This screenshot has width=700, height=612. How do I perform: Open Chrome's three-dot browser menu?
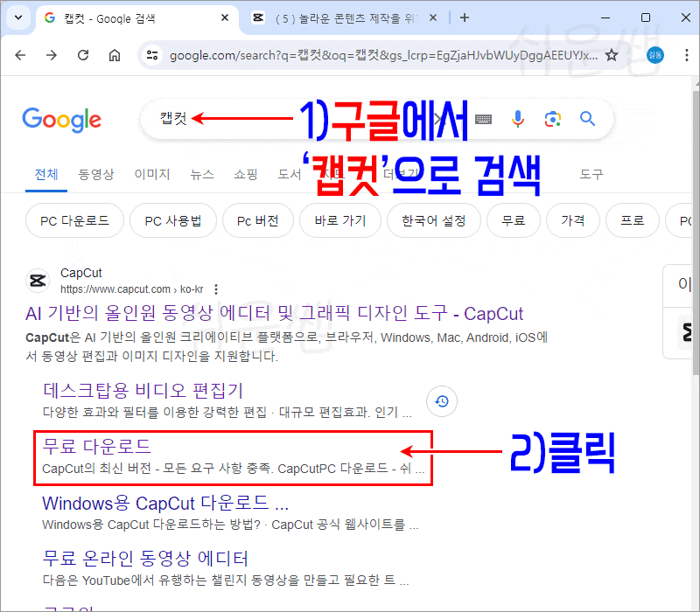(686, 54)
